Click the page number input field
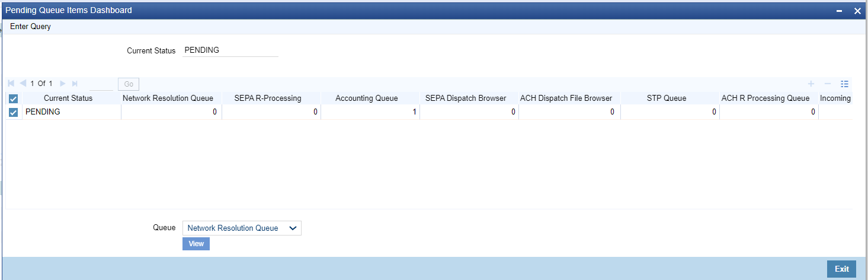Image resolution: width=868 pixels, height=280 pixels. click(x=101, y=84)
